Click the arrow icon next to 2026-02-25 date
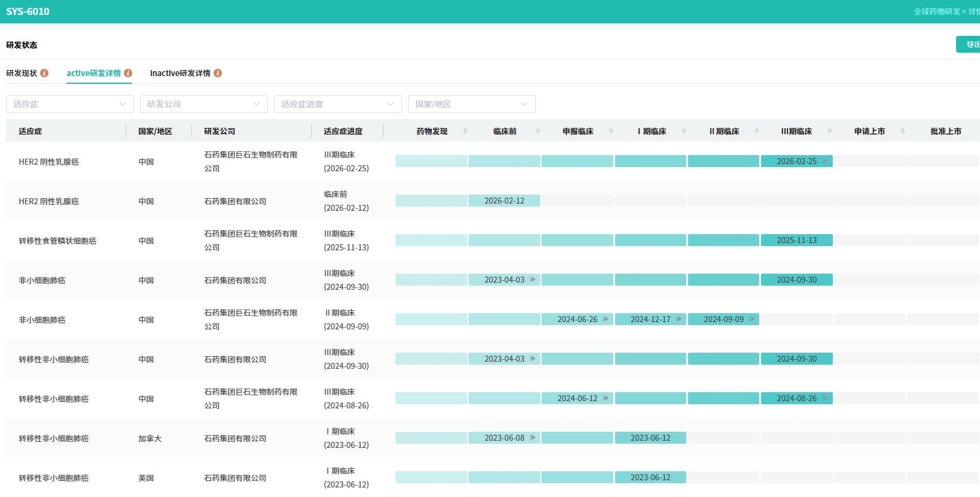This screenshot has width=980, height=497. click(825, 161)
